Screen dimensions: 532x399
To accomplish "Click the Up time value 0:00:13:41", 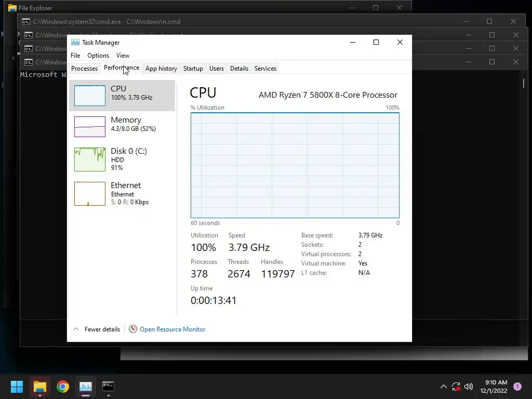I will pos(214,300).
